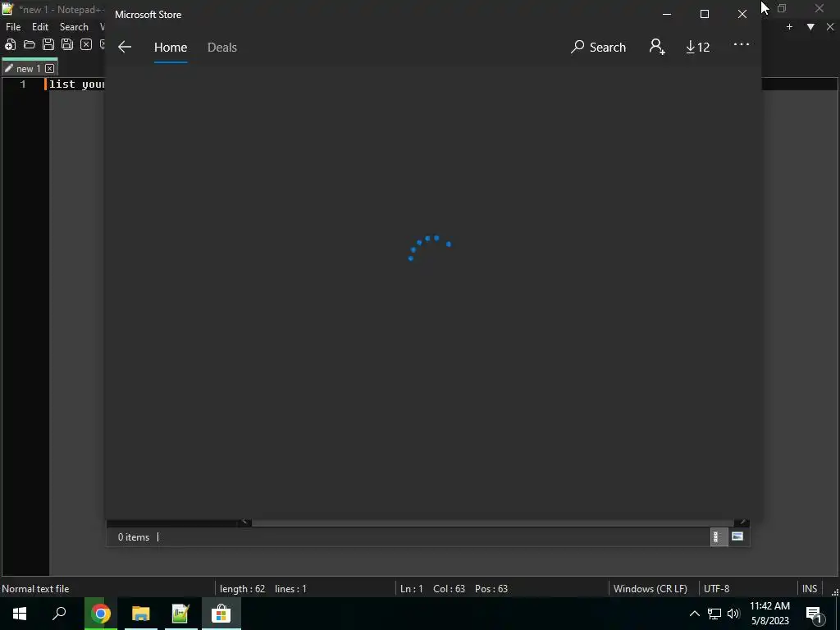Click the network tray icon
This screenshot has height=630, width=840.
point(714,614)
